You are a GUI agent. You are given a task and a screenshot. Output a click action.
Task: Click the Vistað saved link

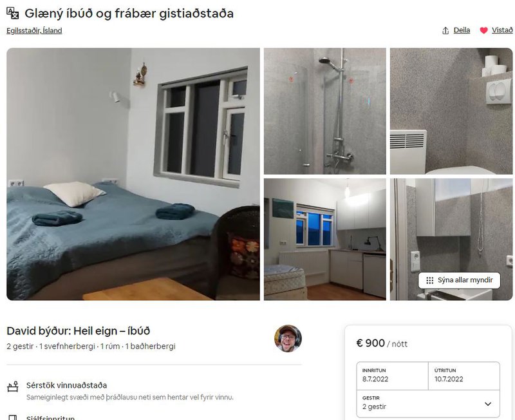click(x=502, y=30)
